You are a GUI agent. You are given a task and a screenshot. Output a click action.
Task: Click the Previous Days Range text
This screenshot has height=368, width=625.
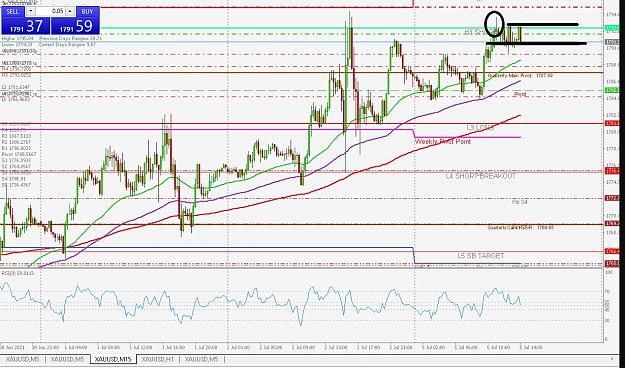tap(71, 38)
